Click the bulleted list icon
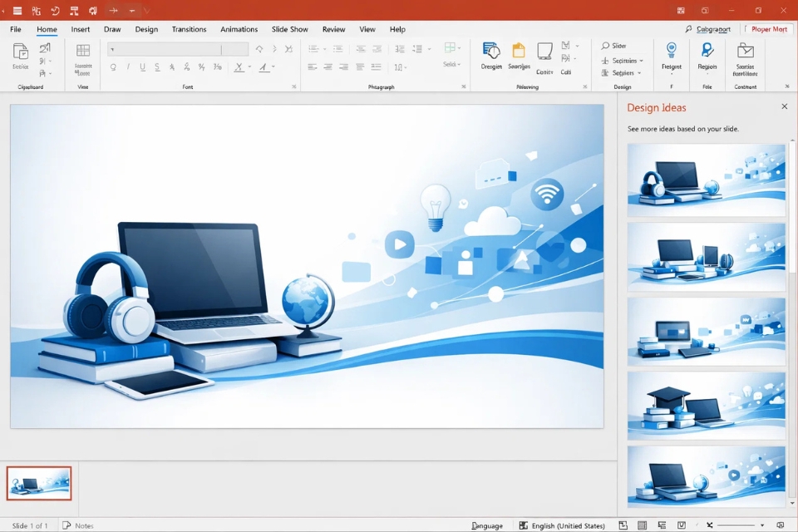The height and width of the screenshot is (532, 798). point(314,47)
